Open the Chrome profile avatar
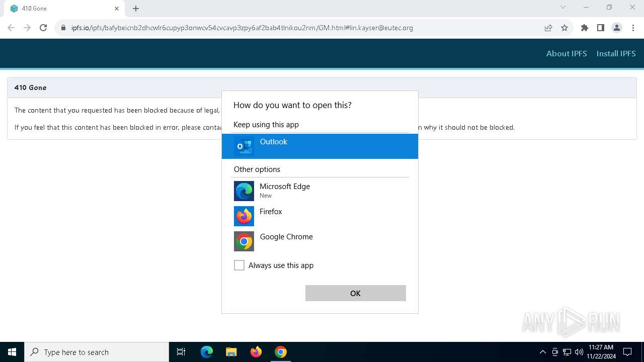The image size is (644, 362). [x=617, y=28]
